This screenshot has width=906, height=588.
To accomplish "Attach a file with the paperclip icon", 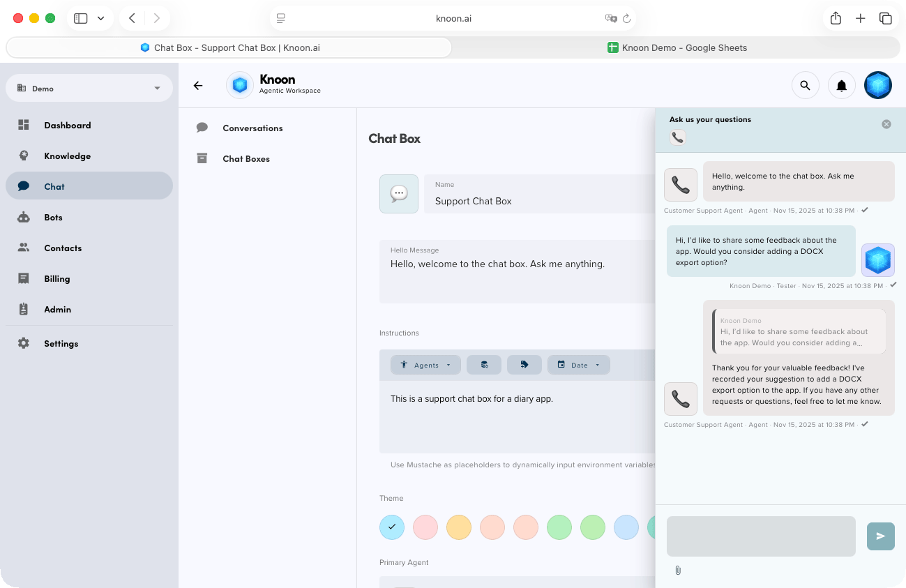I will tap(678, 570).
